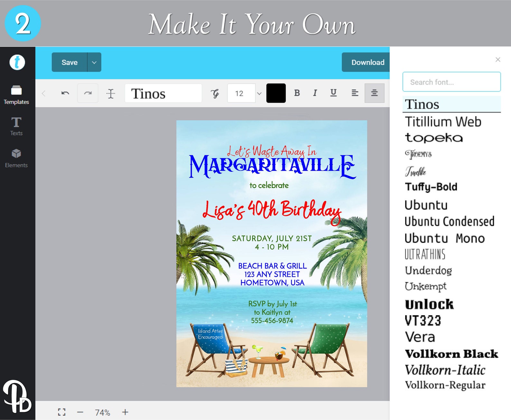
Task: Fit canvas to screen icon
Action: [62, 412]
